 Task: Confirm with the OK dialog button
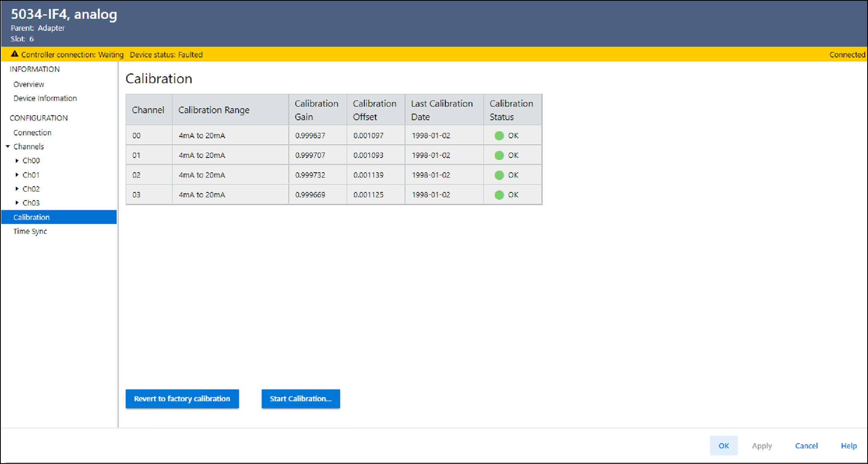(x=723, y=446)
